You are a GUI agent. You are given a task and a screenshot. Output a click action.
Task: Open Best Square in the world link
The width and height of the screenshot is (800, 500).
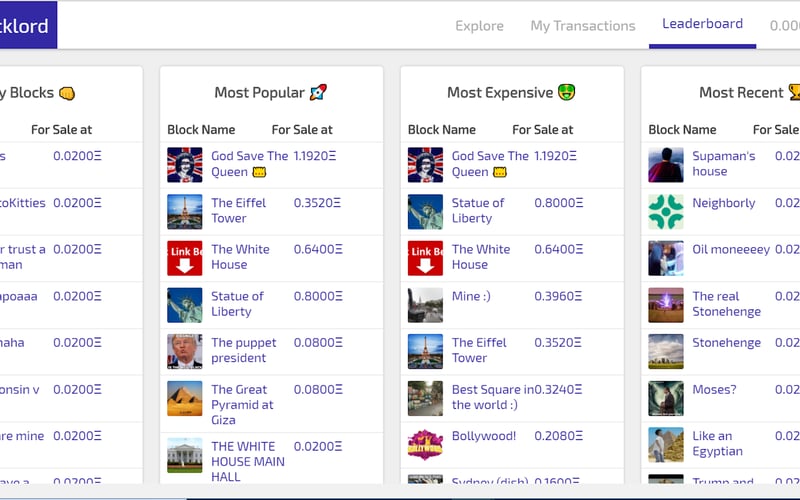[492, 397]
